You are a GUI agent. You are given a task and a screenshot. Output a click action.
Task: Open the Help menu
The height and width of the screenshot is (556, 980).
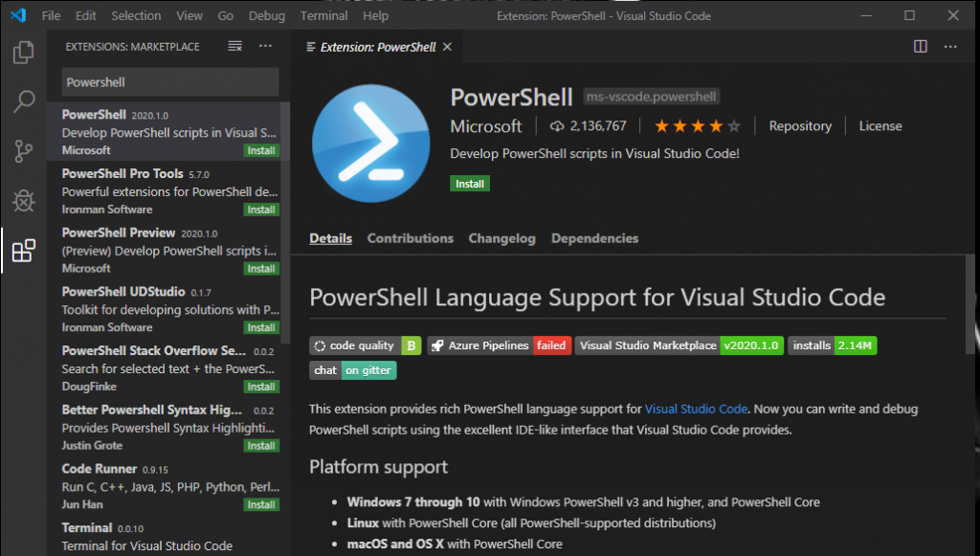click(x=375, y=15)
